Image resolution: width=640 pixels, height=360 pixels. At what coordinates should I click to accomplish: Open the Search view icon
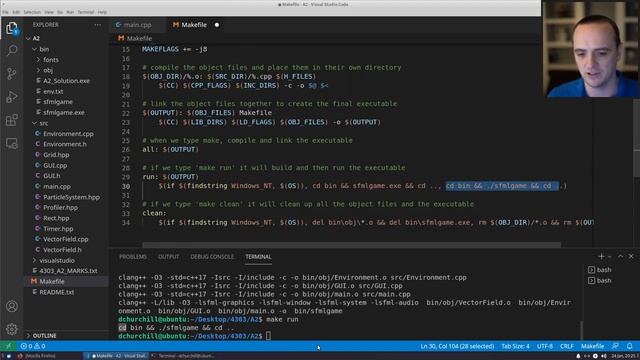click(12, 51)
